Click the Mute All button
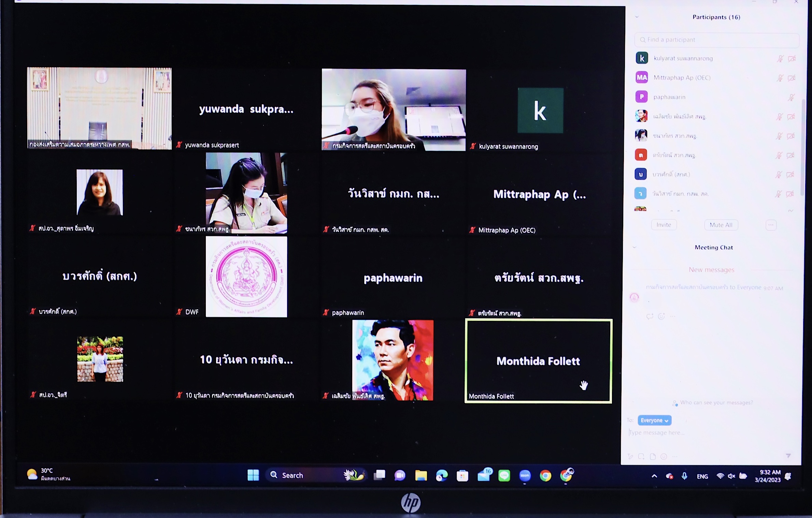Viewport: 812px width, 518px height. (721, 225)
